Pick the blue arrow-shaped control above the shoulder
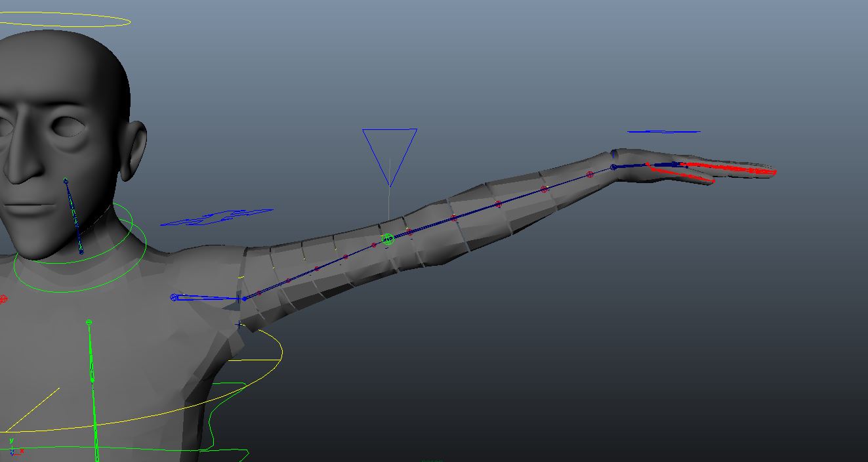The height and width of the screenshot is (462, 868). [217, 217]
